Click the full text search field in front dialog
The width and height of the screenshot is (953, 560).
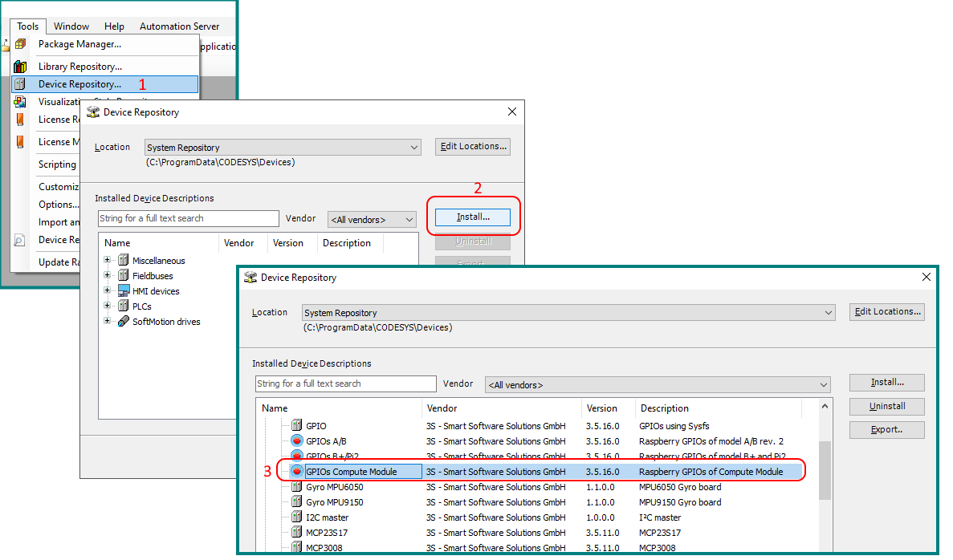pyautogui.click(x=345, y=384)
